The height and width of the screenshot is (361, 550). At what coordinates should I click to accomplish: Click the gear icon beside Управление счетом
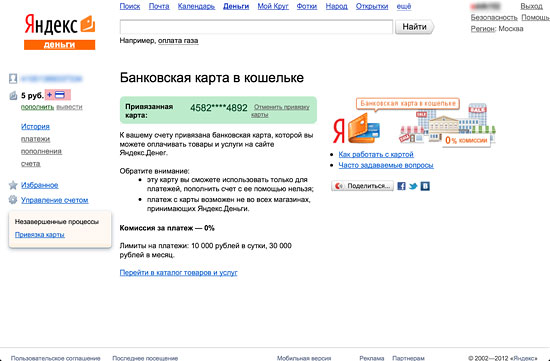13,200
